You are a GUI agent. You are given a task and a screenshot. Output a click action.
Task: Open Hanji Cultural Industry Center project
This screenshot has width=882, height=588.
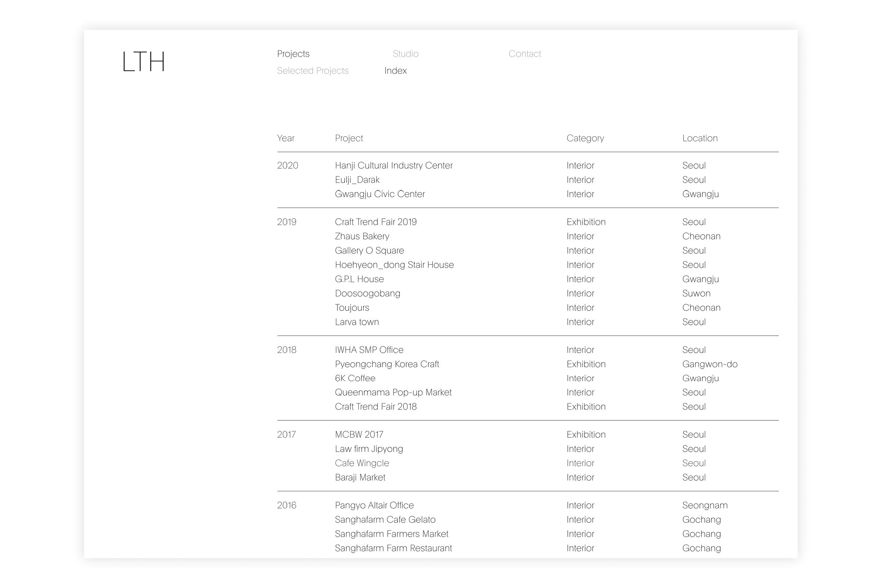tap(393, 165)
